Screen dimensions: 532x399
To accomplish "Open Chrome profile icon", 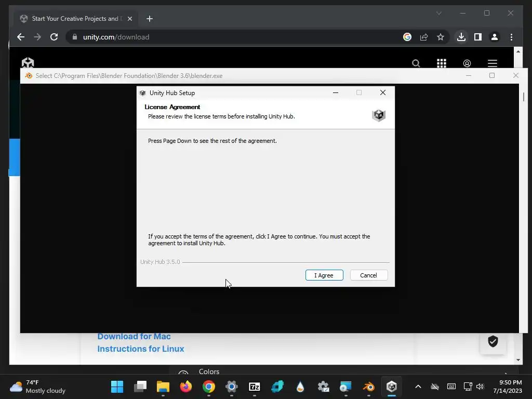I will 495,37.
